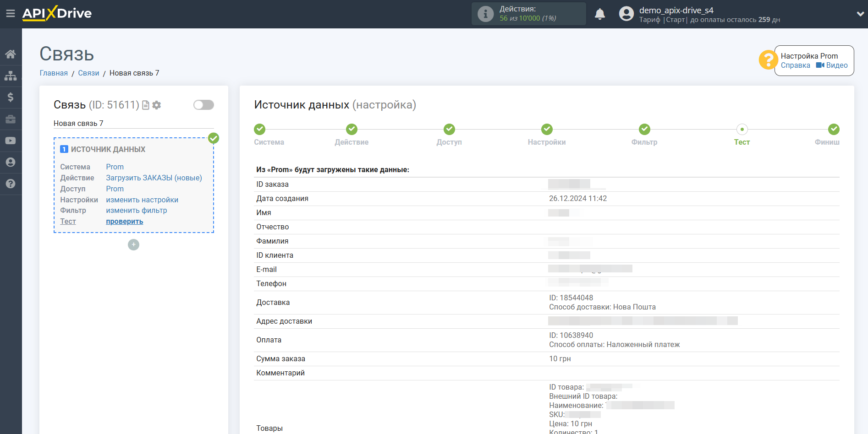
Task: Add a new block with plus icon
Action: (133, 244)
